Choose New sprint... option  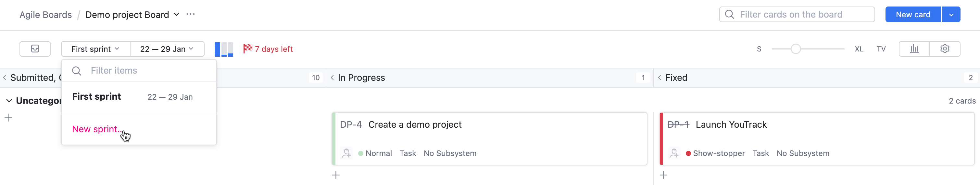[97, 129]
